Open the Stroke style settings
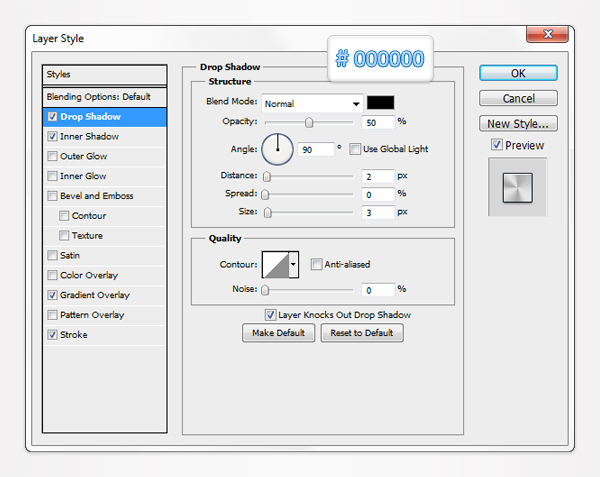Viewport: 600px width, 477px height. (74, 335)
